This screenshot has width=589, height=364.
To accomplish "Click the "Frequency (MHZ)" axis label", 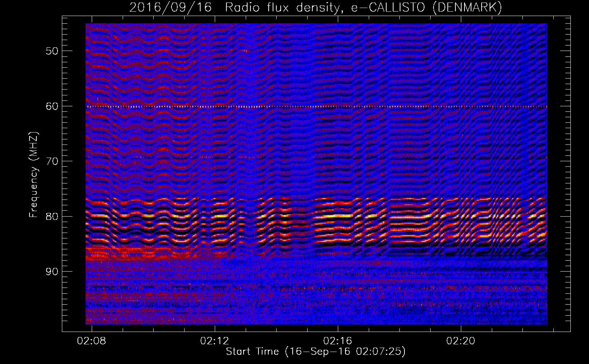I will tap(33, 175).
